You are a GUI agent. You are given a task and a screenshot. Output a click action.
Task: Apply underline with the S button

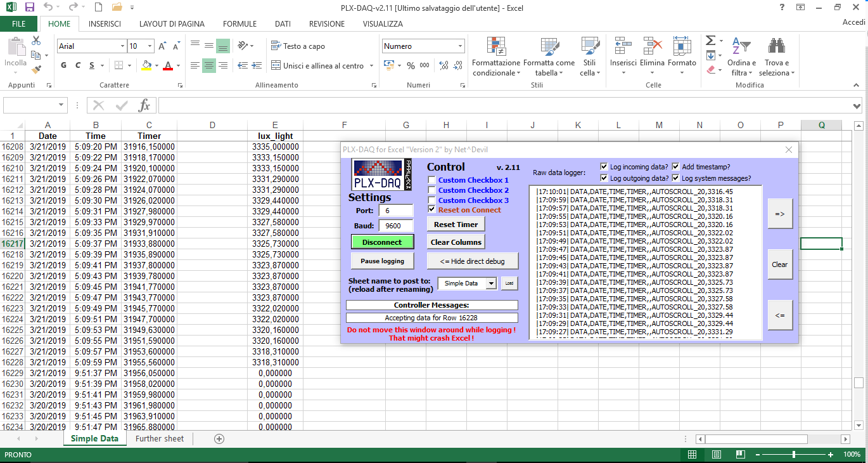pyautogui.click(x=92, y=65)
